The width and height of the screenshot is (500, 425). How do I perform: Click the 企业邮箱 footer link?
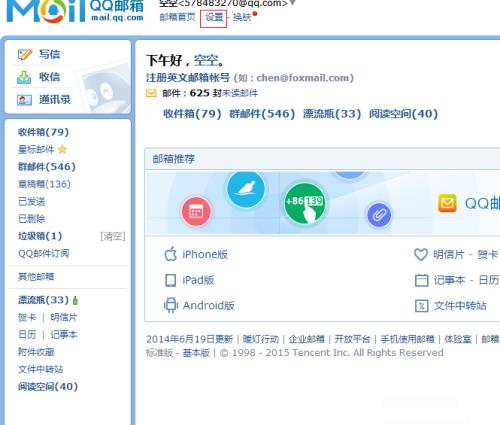coord(306,339)
